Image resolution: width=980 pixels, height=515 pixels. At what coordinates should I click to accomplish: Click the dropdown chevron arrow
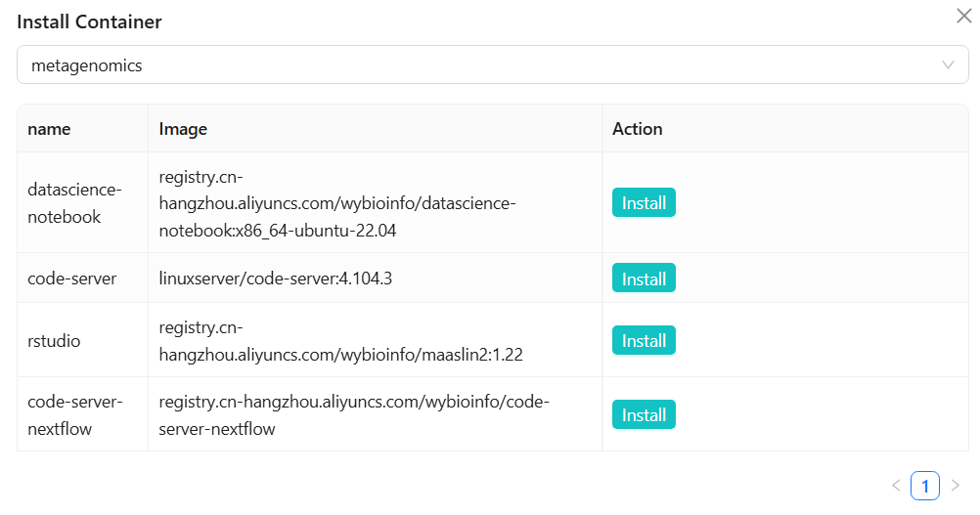pyautogui.click(x=947, y=65)
